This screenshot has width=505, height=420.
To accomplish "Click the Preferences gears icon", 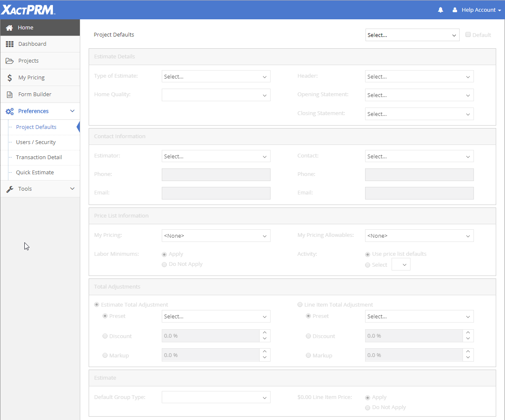I will coord(10,111).
